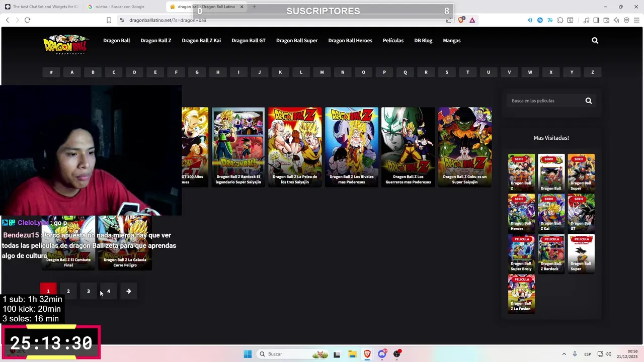The width and height of the screenshot is (644, 362).
Task: Open the Dragon Ball Heroes menu item
Action: 350,41
